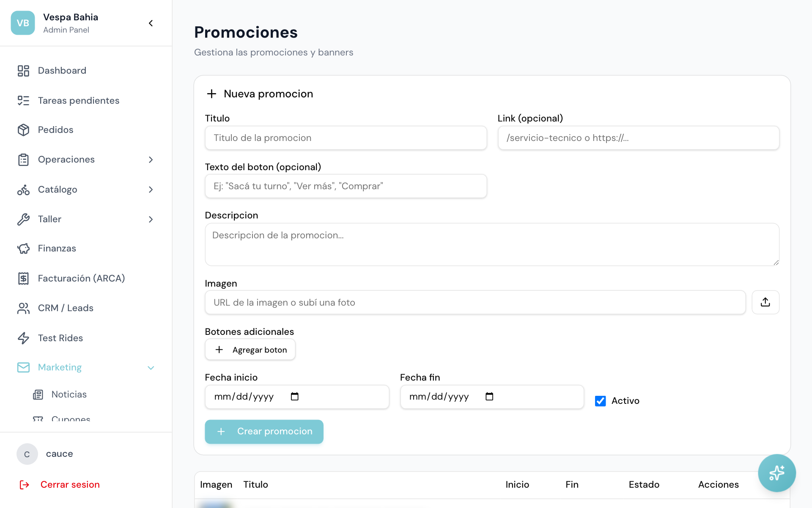Click the cauce username
Image resolution: width=812 pixels, height=508 pixels.
(59, 454)
